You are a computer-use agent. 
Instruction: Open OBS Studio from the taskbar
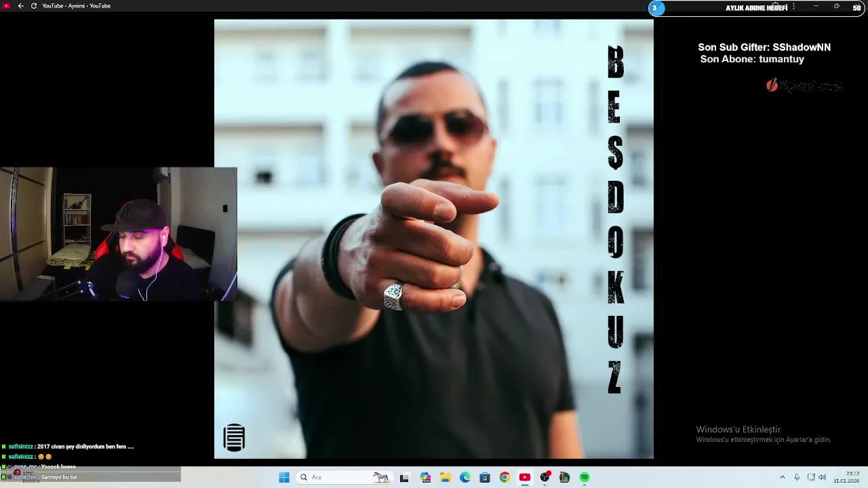pos(545,477)
